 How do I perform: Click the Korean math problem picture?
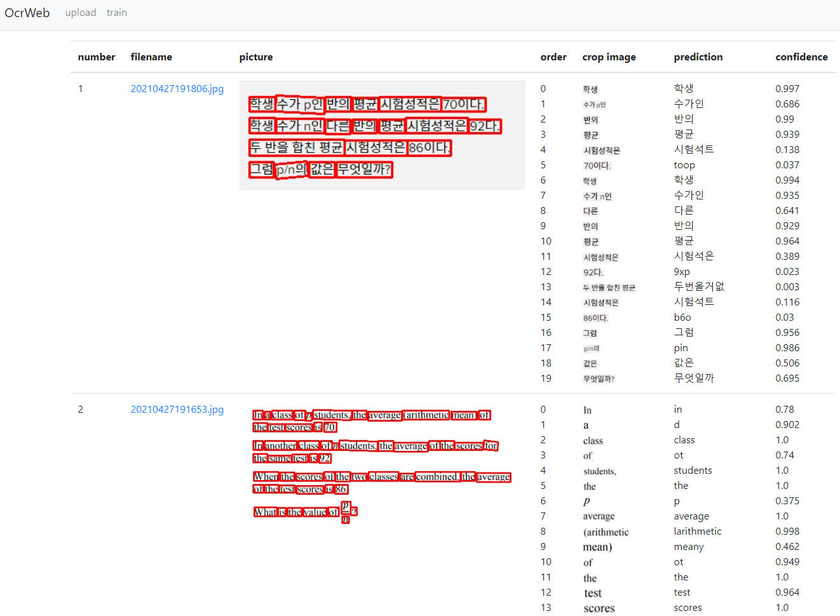pyautogui.click(x=381, y=135)
